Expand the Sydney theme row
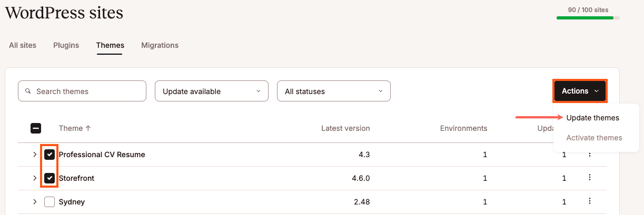This screenshot has width=644, height=215. 35,202
